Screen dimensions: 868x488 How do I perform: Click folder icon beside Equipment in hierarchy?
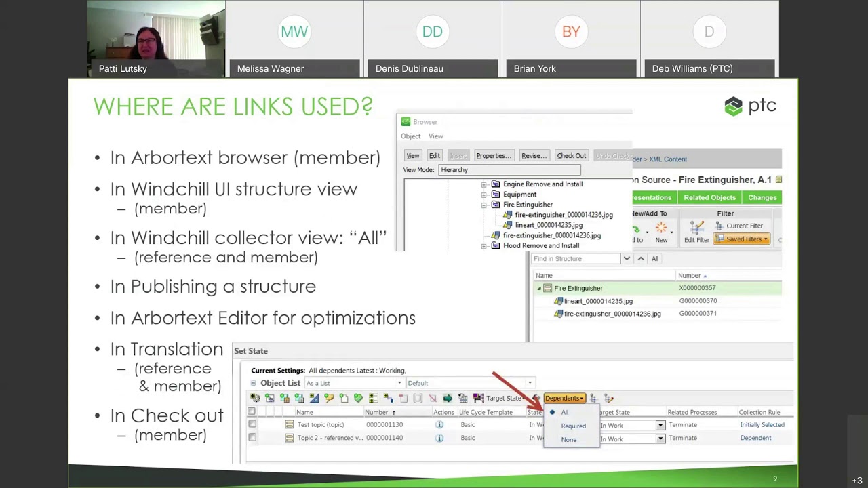click(x=496, y=195)
